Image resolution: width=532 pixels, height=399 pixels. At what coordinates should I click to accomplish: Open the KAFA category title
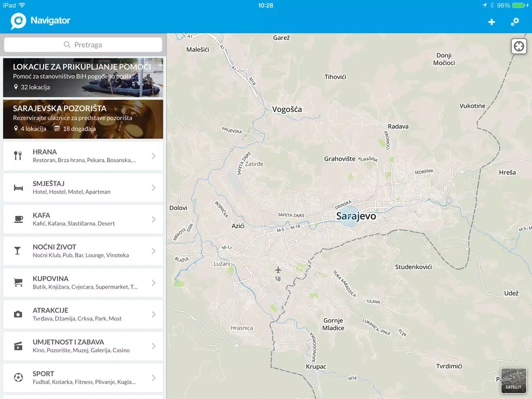(x=41, y=215)
